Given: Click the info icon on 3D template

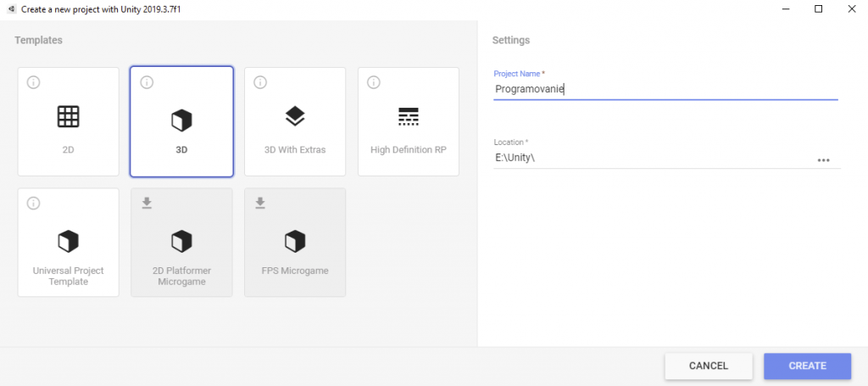Looking at the screenshot, I should 147,82.
